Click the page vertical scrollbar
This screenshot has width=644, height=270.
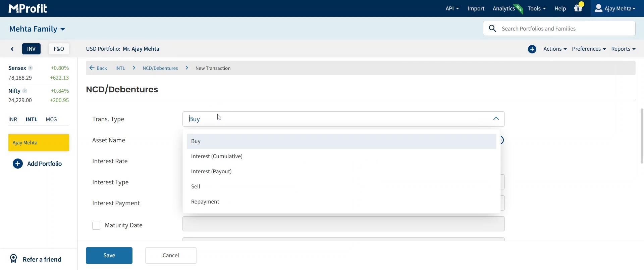pyautogui.click(x=642, y=136)
